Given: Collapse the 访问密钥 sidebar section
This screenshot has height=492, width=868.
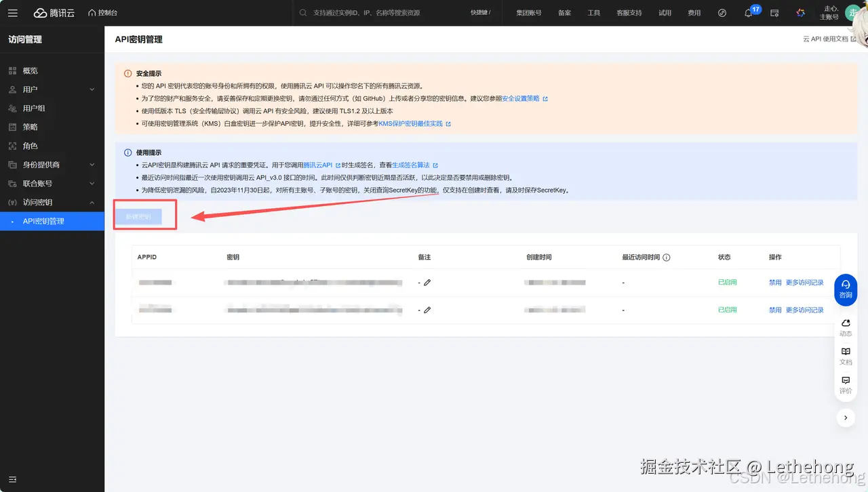Looking at the screenshot, I should pyautogui.click(x=52, y=202).
